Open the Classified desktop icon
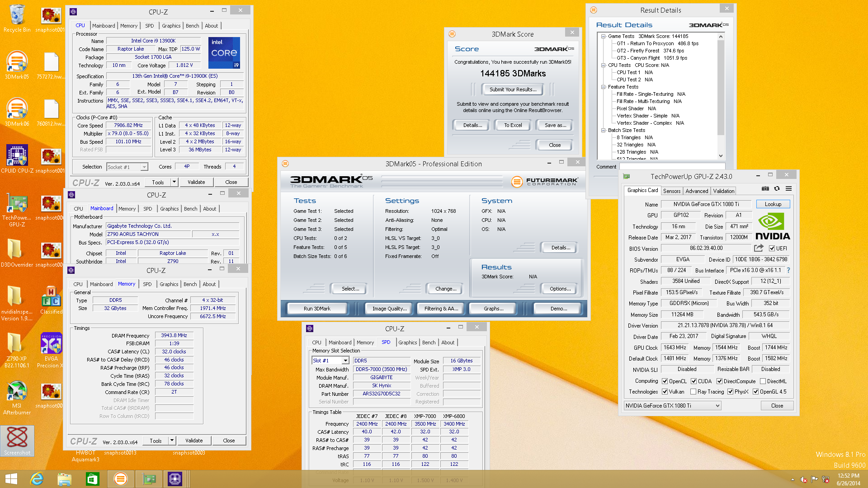This screenshot has width=868, height=488. point(51,300)
